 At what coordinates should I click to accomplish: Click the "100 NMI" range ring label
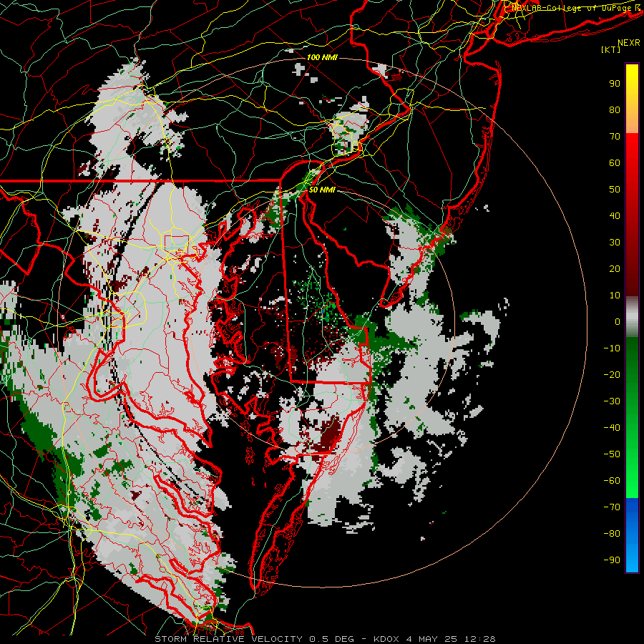(x=322, y=57)
